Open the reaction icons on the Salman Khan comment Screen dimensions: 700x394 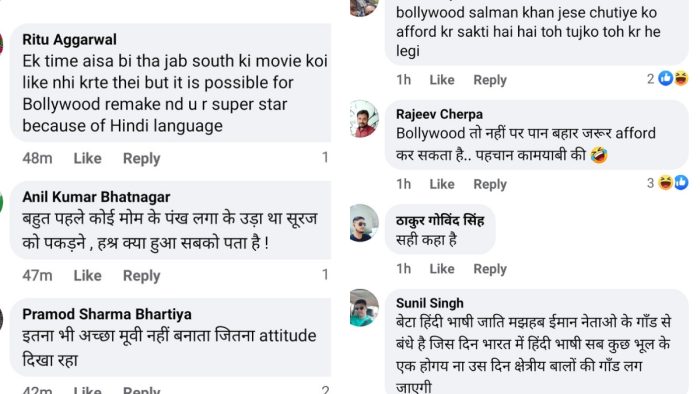(x=673, y=79)
